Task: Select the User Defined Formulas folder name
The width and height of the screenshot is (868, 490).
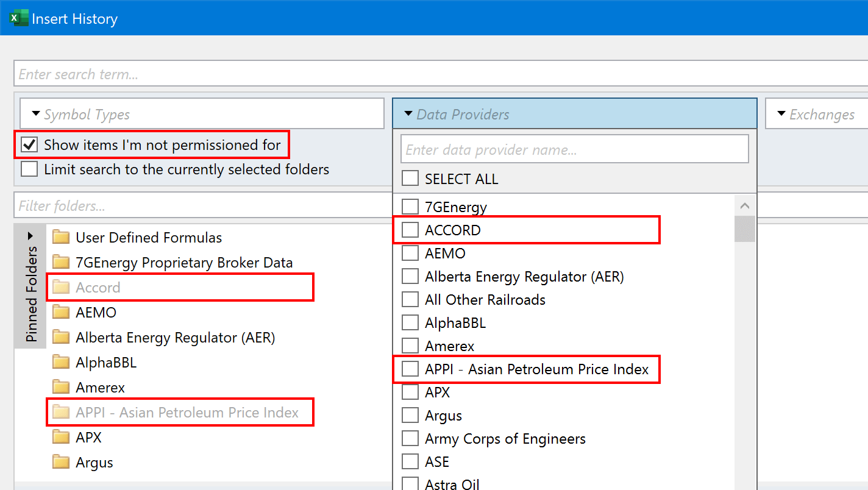Action: click(149, 237)
